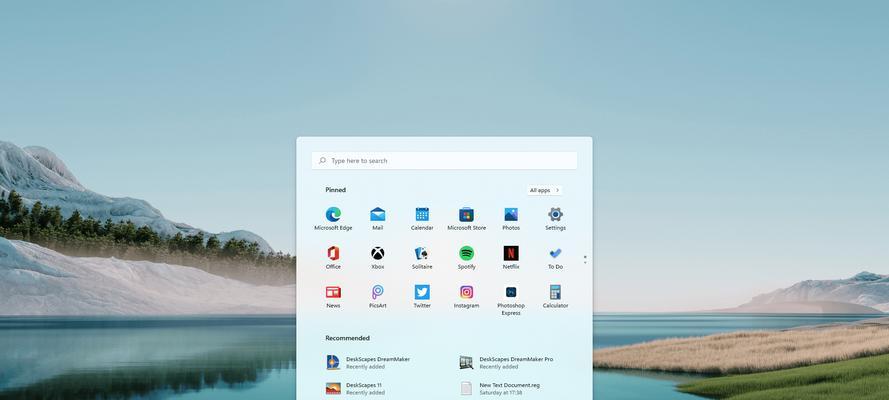Viewport: 889px width, 400px height.
Task: Open Microsoft Store
Action: pyautogui.click(x=467, y=219)
